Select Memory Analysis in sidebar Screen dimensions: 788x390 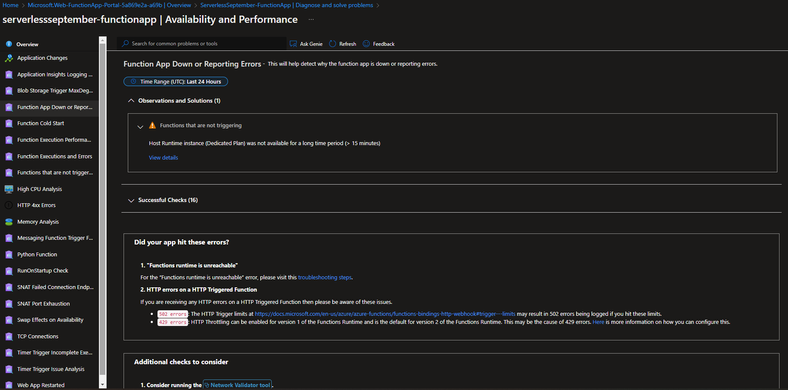click(38, 222)
